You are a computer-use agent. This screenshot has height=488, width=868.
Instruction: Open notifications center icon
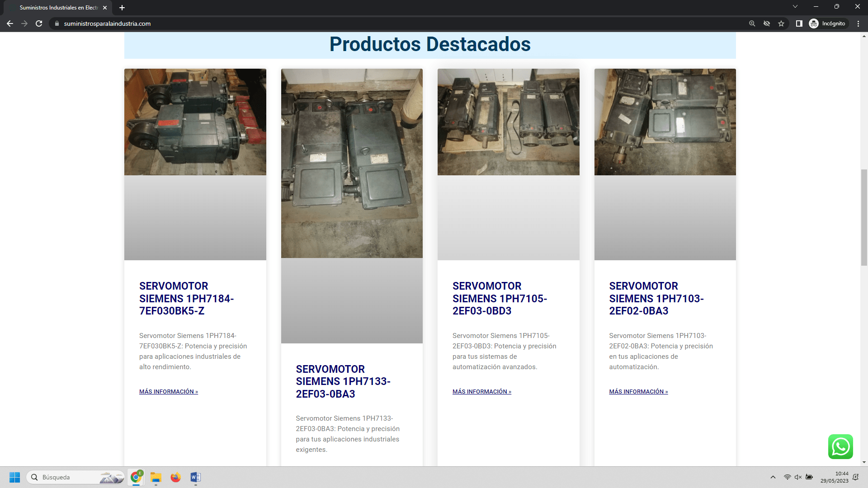tap(856, 477)
